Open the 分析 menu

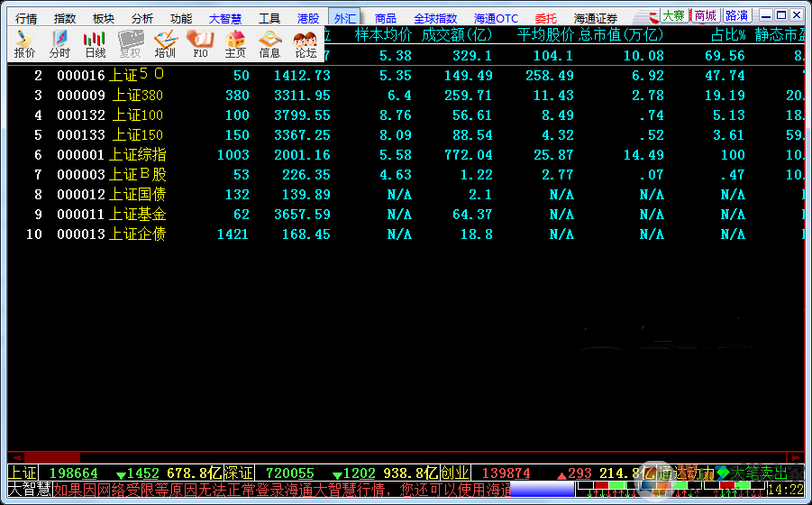tap(142, 19)
